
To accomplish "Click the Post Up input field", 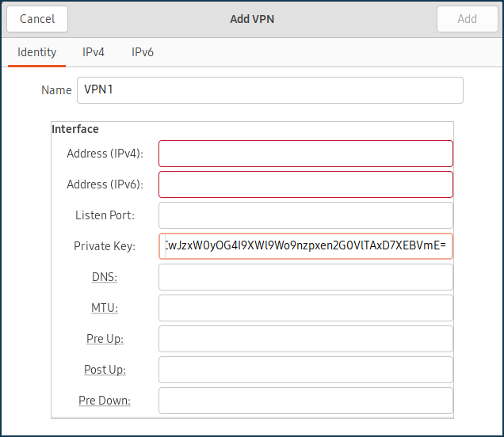I will [306, 370].
